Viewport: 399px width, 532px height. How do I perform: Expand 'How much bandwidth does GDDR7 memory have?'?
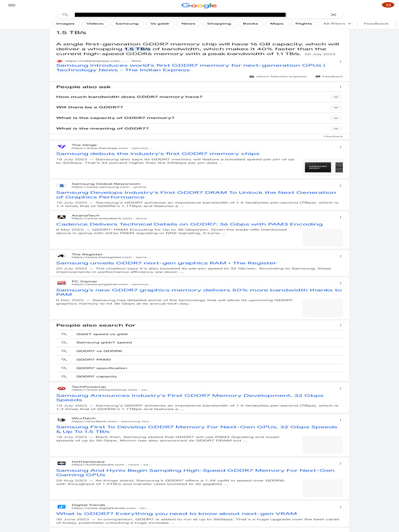tap(199, 97)
